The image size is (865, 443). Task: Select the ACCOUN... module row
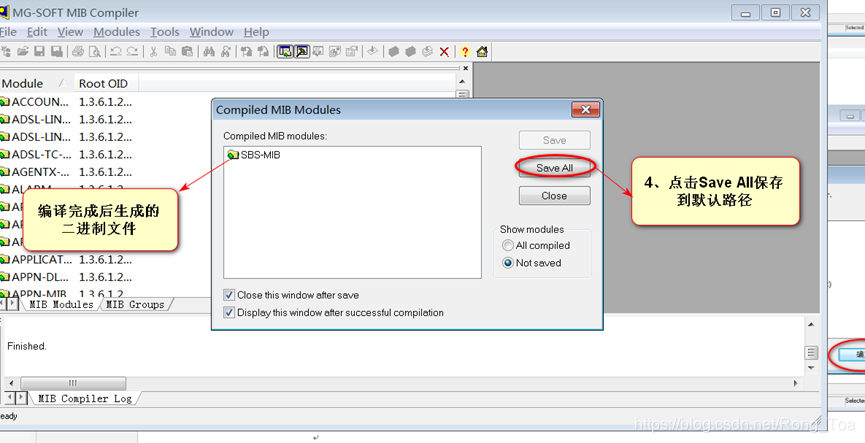coord(66,102)
